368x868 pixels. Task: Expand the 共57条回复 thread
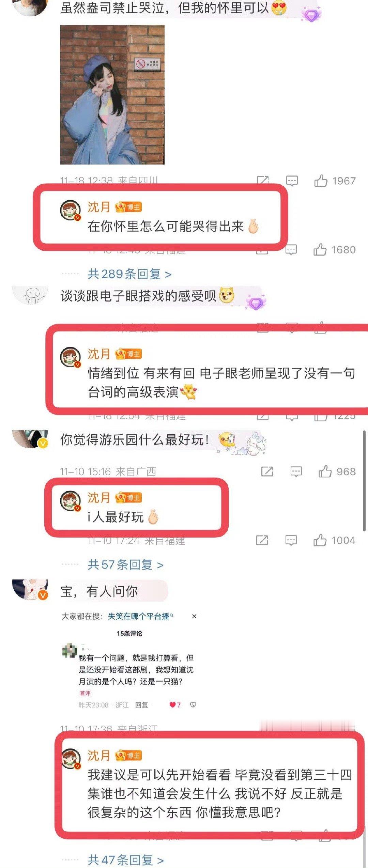(125, 565)
